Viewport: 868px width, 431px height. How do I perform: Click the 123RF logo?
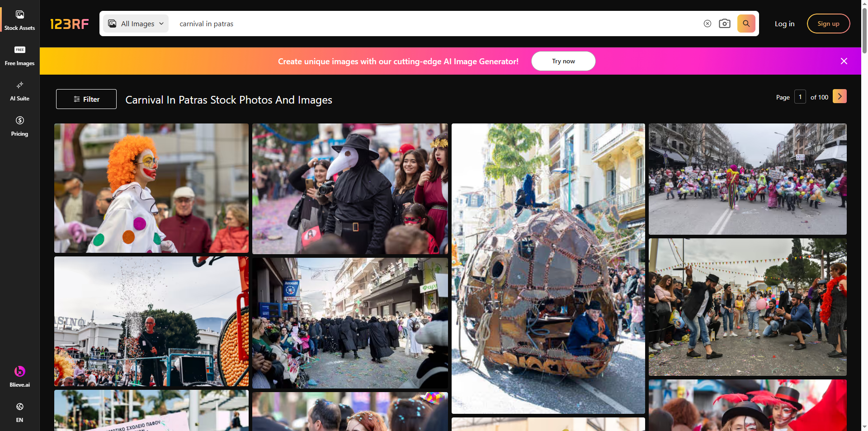(x=69, y=24)
